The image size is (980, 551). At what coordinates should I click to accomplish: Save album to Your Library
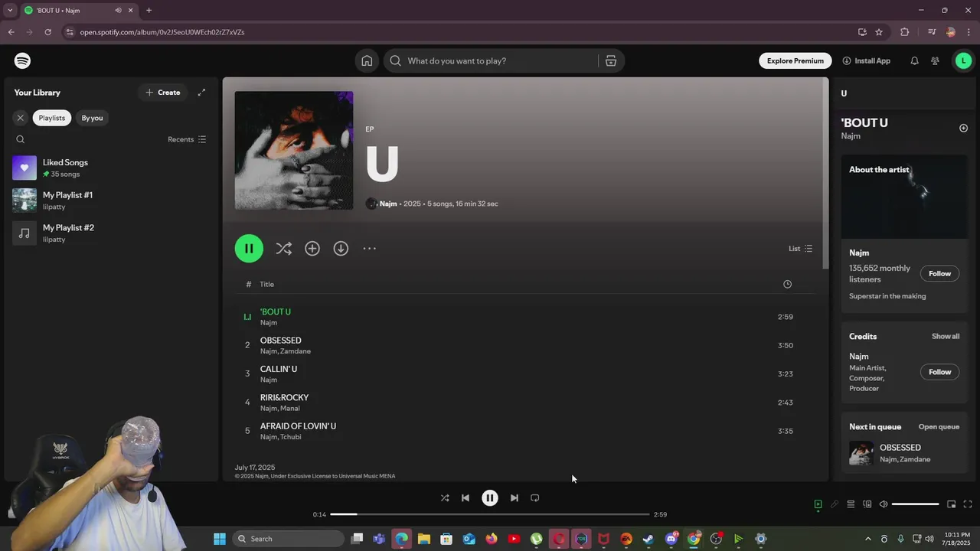pyautogui.click(x=312, y=248)
